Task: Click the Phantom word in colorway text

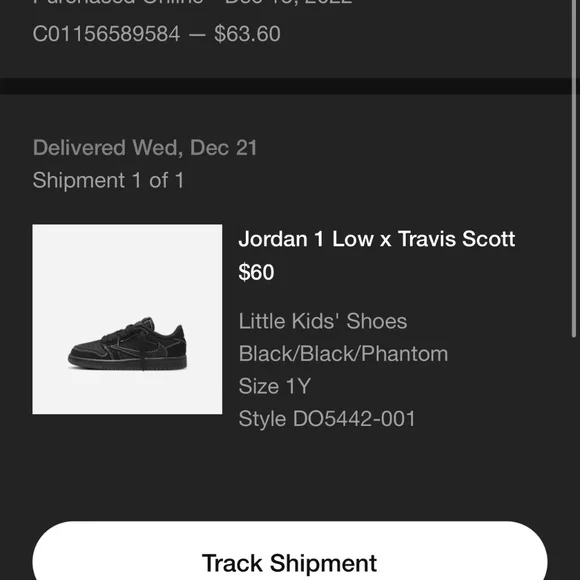Action: click(x=404, y=354)
